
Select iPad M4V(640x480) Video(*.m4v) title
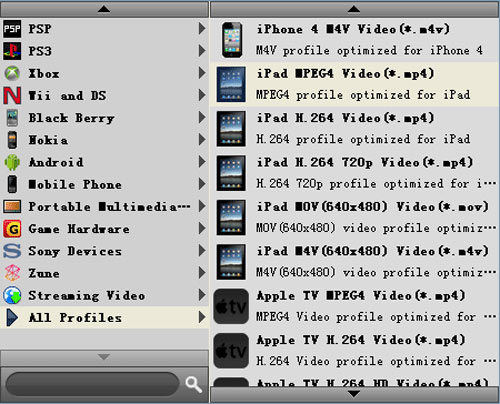click(x=372, y=251)
